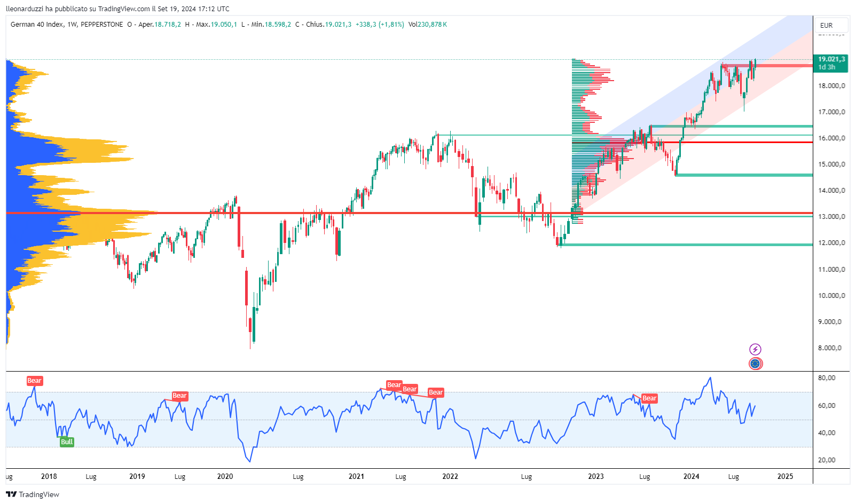Click the 14.000,0 price axis label
This screenshot has width=856, height=504.
pyautogui.click(x=832, y=191)
